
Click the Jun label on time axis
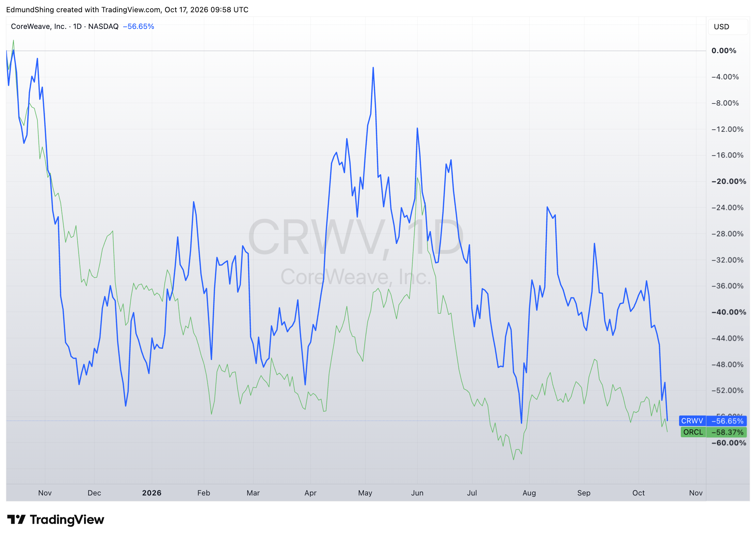417,493
